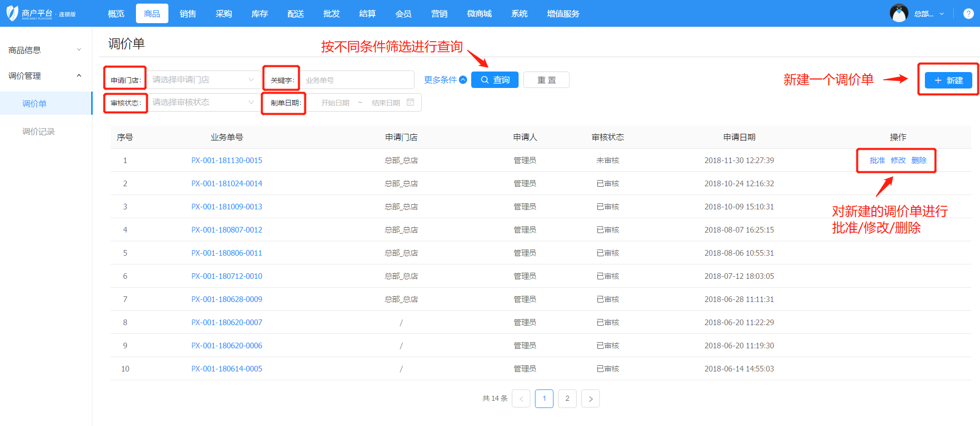The height and width of the screenshot is (426, 980).
Task: Open the 申请门店 dropdown
Action: point(203,80)
